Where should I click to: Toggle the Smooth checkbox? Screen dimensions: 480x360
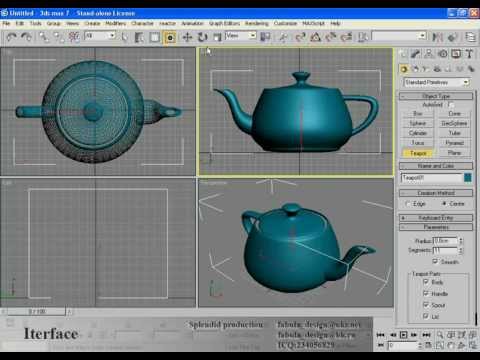point(435,261)
